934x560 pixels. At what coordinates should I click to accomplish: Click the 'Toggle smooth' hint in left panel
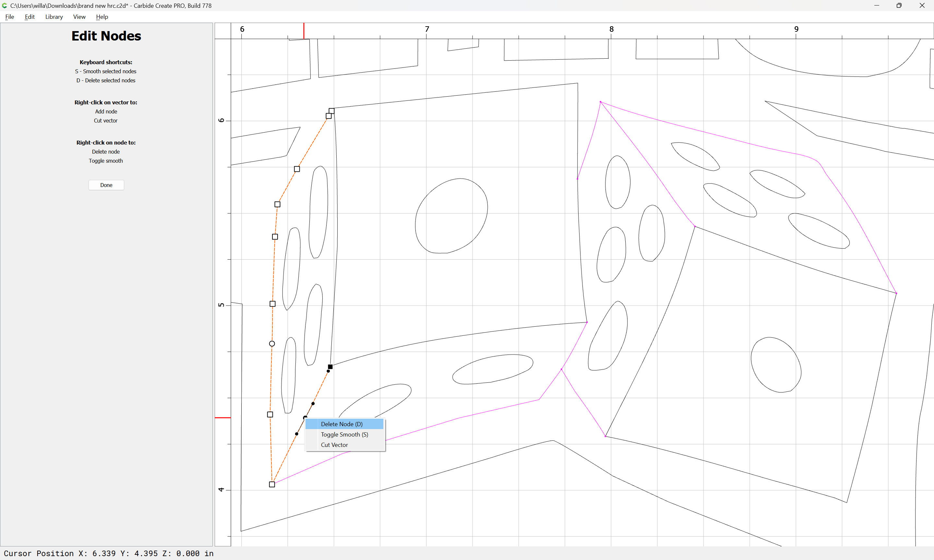point(106,161)
